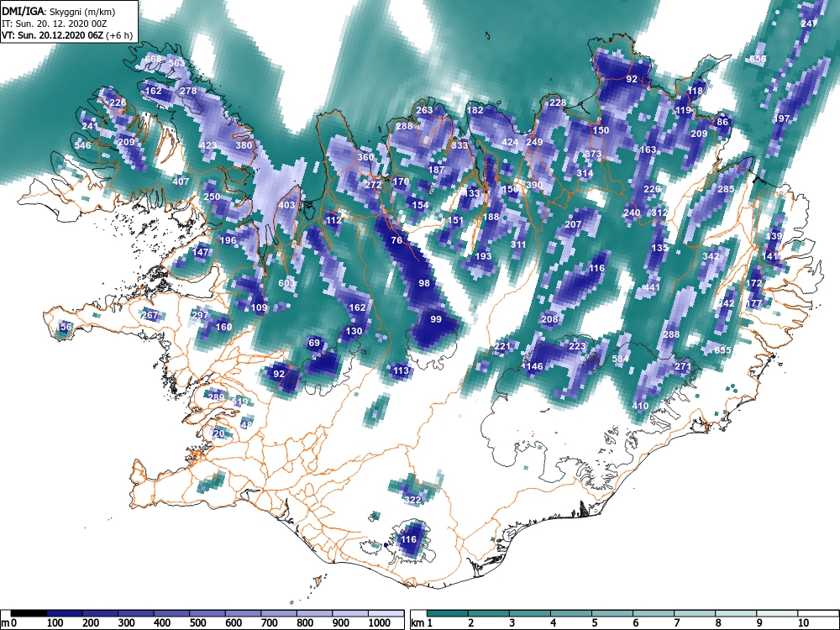Pick the teal swatch between 5 and 6 km

click(x=612, y=613)
